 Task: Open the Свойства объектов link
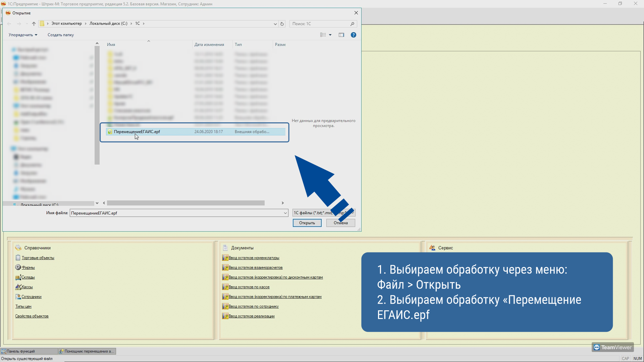(x=32, y=316)
